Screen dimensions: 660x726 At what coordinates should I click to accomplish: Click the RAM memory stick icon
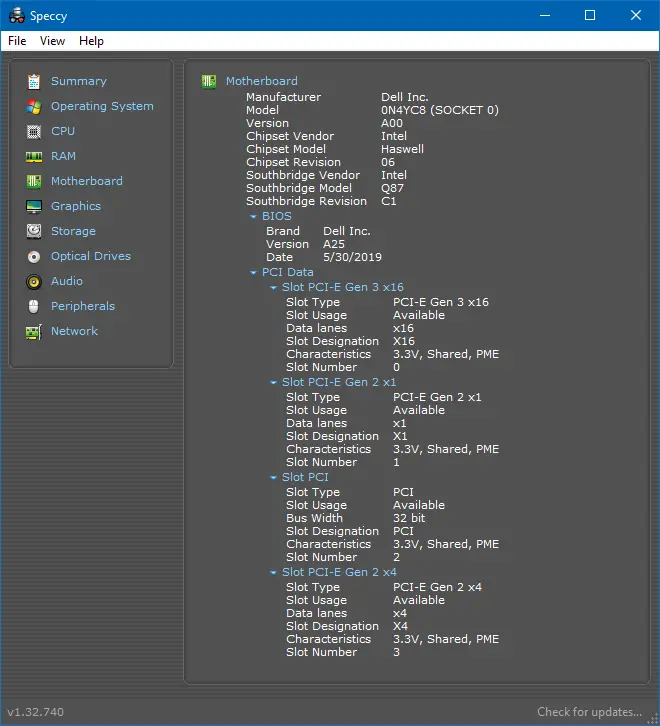[34, 156]
